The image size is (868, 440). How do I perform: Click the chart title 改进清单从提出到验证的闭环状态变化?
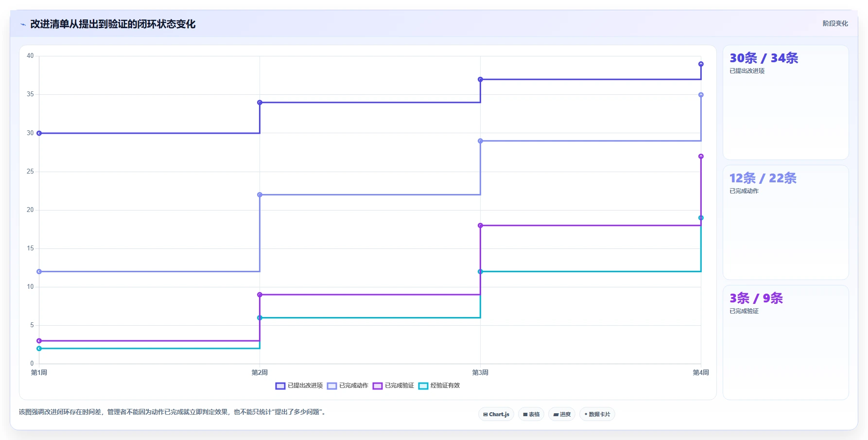pyautogui.click(x=113, y=24)
